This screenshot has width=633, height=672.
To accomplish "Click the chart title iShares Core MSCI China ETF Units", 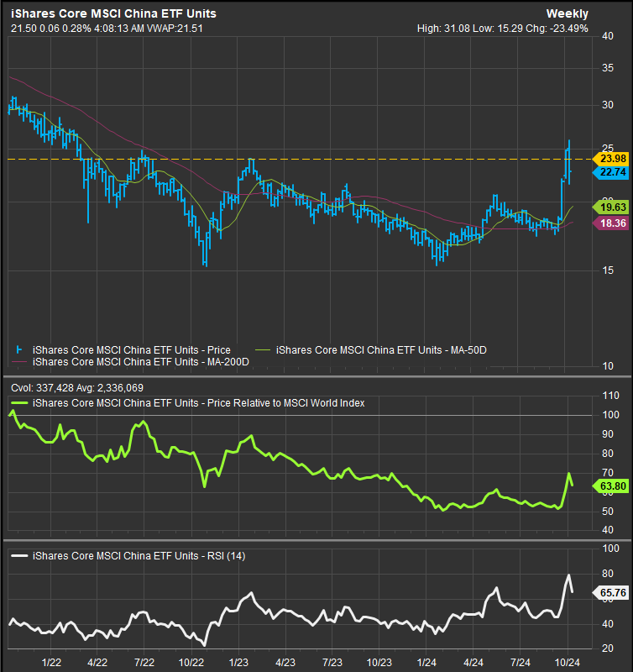I will 113,13.
